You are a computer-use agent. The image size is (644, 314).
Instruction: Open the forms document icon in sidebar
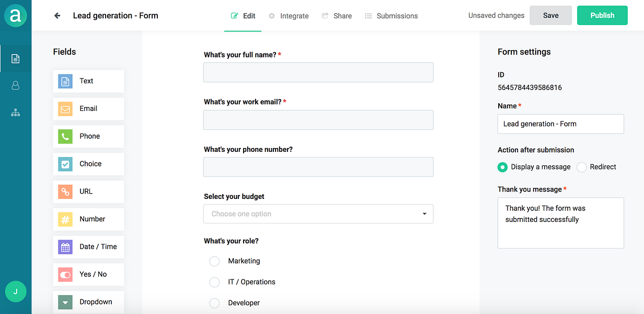[16, 59]
